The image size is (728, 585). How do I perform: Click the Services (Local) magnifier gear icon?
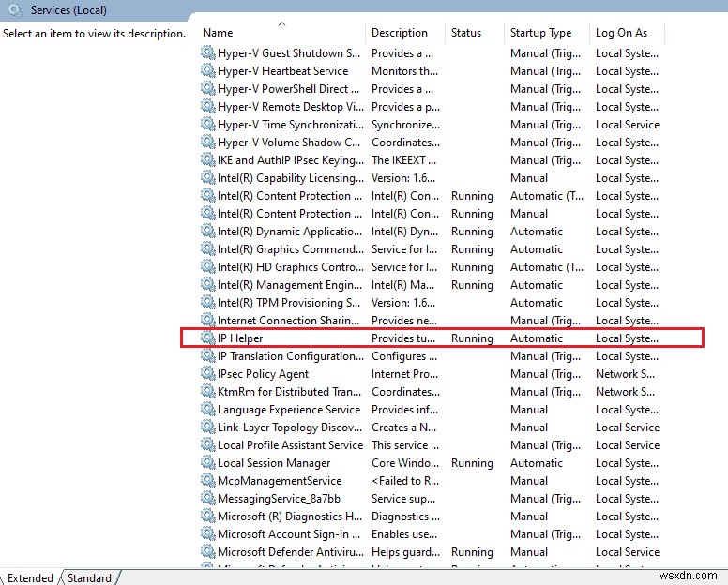tap(15, 10)
